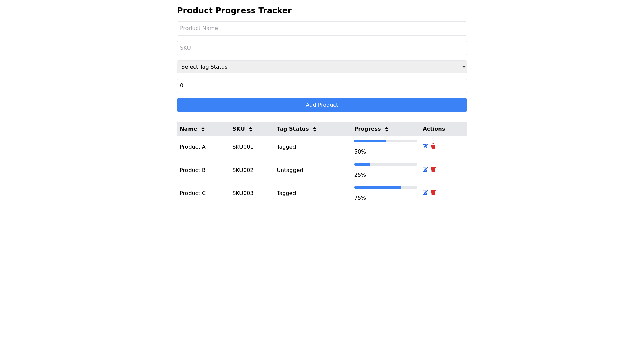Open edit mode for Product C

(425, 193)
